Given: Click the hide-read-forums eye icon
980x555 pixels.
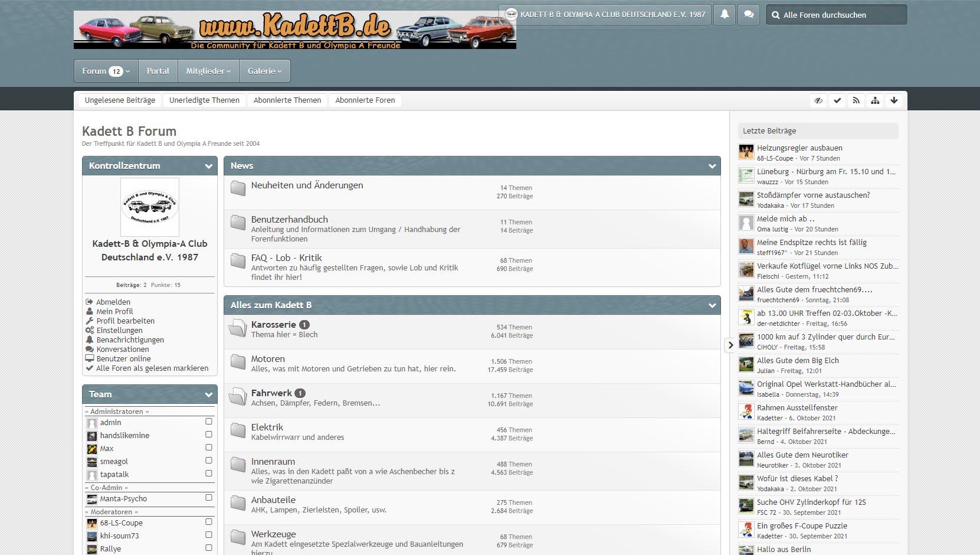Looking at the screenshot, I should coord(818,100).
